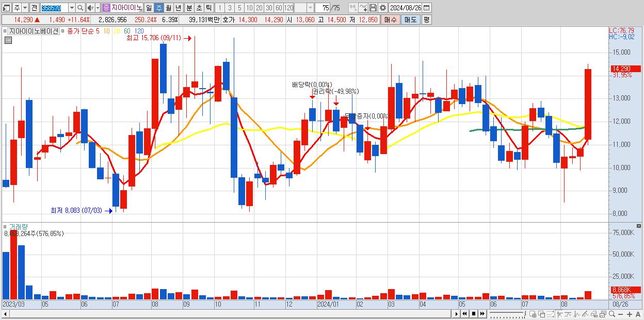Click the date field 2024/08/26
The image size is (644, 320).
tap(406, 8)
